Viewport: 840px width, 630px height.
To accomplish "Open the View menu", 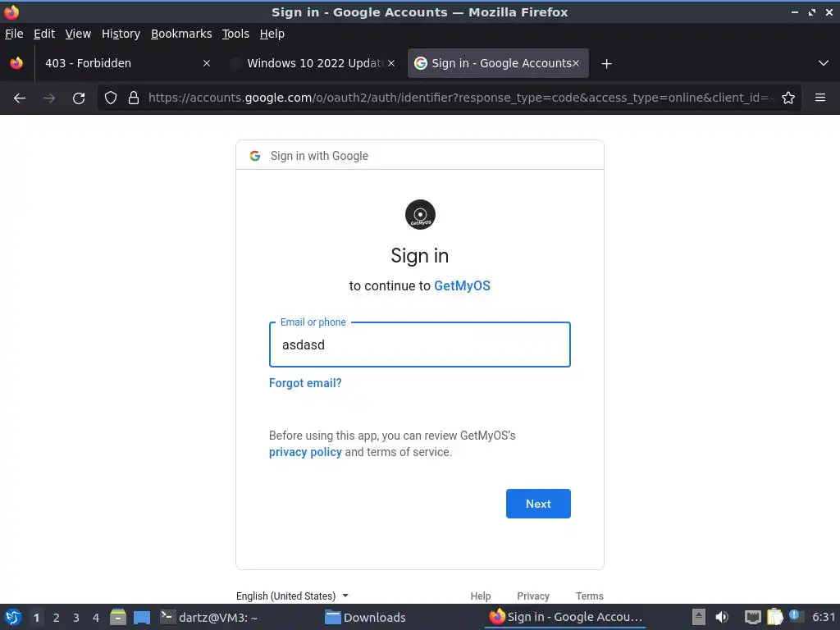I will tap(78, 34).
